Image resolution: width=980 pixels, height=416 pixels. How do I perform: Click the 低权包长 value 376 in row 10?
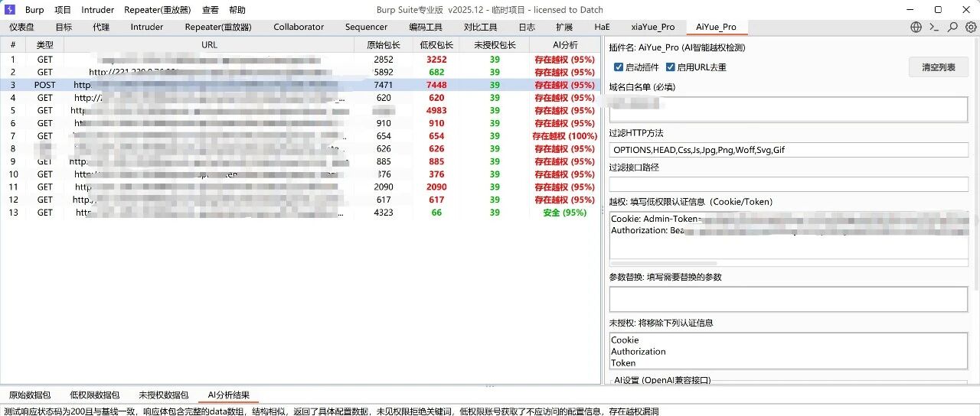click(436, 174)
